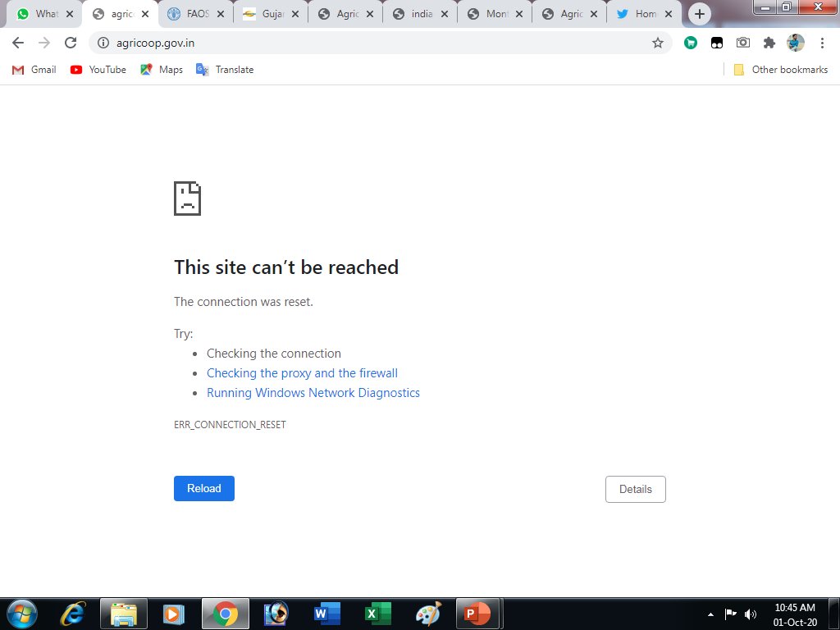Open the black mask extension icon

(717, 43)
